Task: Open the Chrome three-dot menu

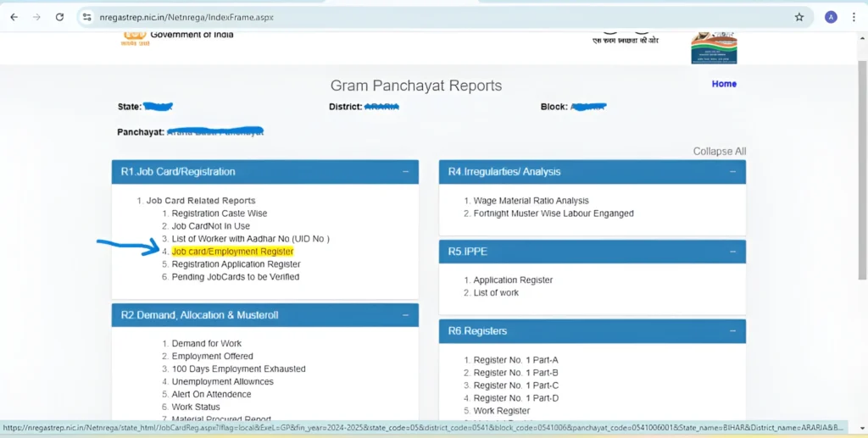Action: click(854, 17)
